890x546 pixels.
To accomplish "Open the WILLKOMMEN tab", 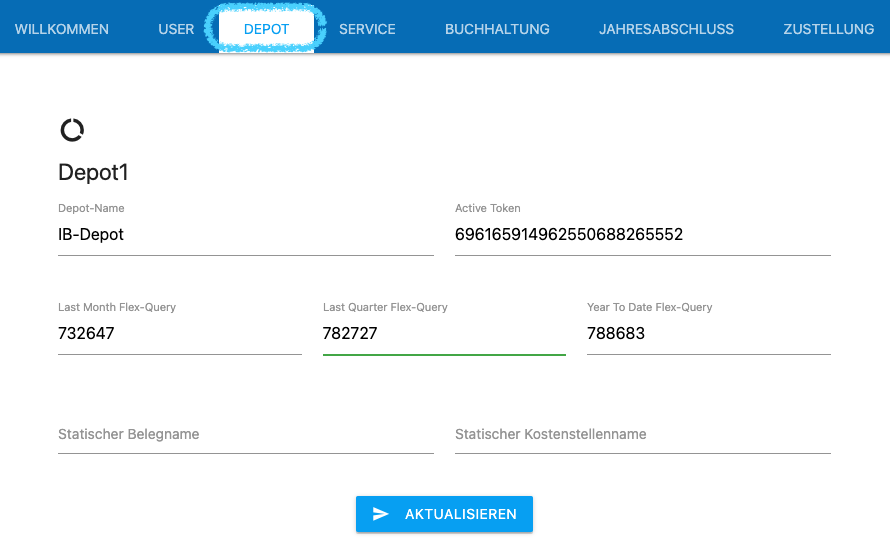I will tap(62, 29).
